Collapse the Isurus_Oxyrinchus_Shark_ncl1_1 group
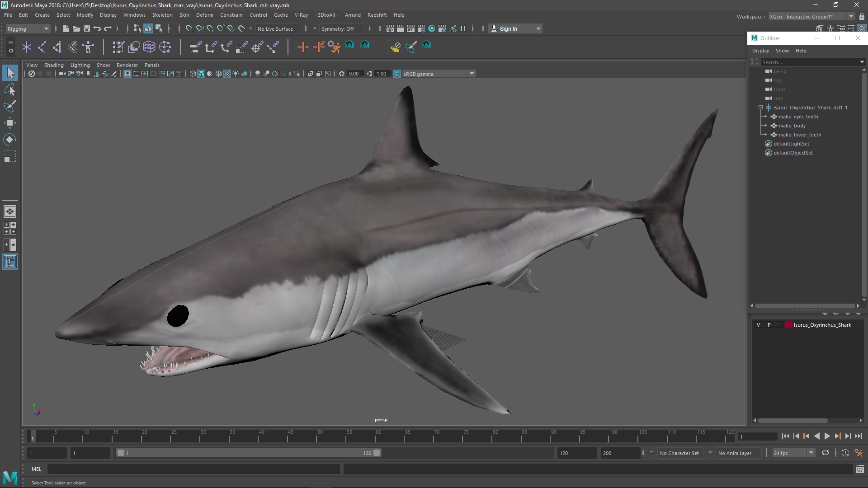Image resolution: width=868 pixels, height=488 pixels. (760, 108)
